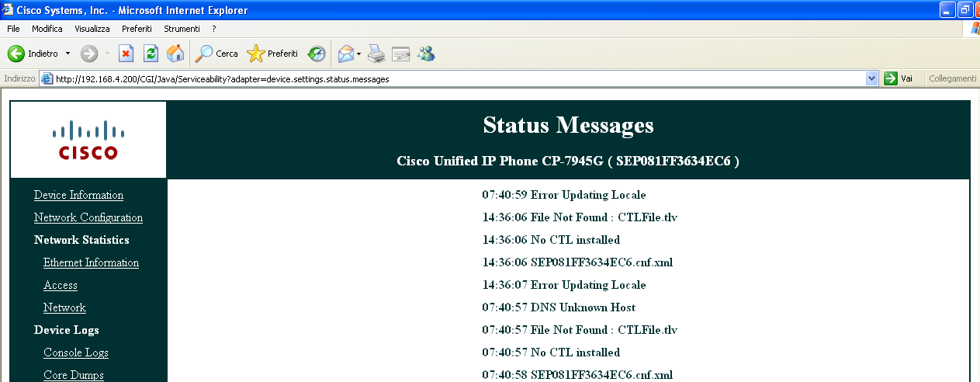Open Console Logs link
The width and height of the screenshot is (980, 382).
pos(76,352)
